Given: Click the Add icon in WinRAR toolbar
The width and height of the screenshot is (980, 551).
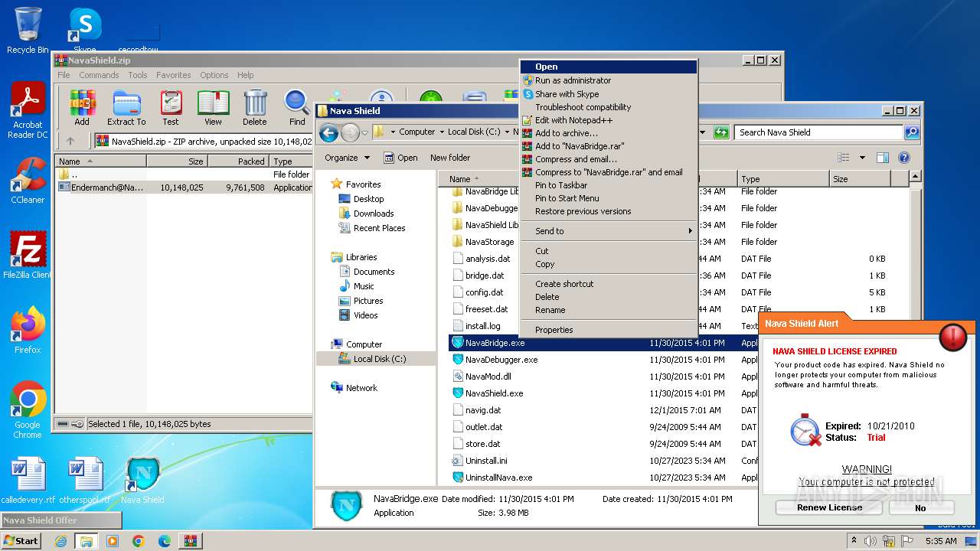Looking at the screenshot, I should tap(82, 108).
